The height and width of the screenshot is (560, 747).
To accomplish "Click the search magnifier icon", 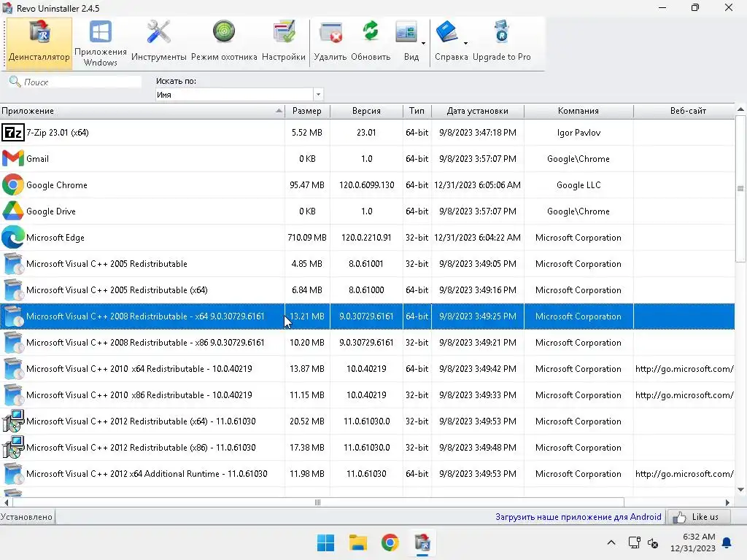I will click(15, 82).
